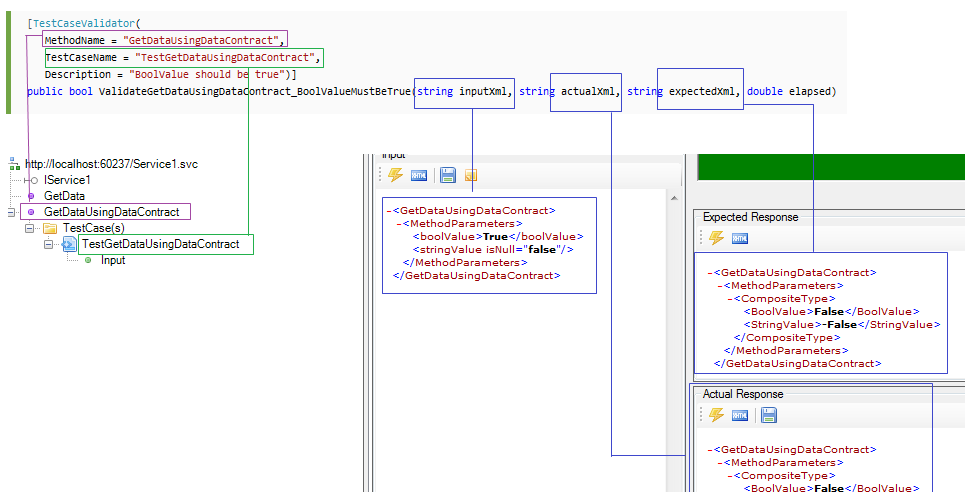Click the green test result bar

(x=830, y=167)
